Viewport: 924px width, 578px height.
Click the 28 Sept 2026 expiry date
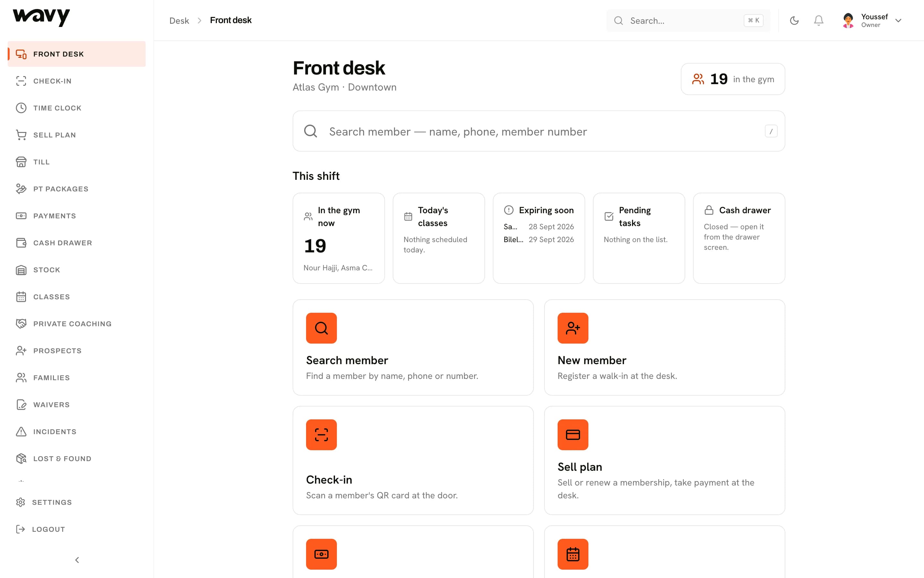coord(551,227)
